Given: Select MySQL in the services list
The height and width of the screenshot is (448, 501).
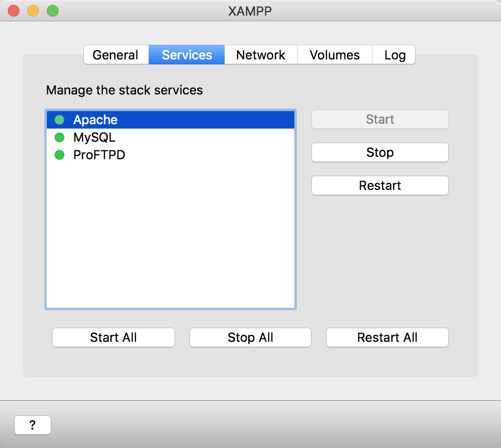Looking at the screenshot, I should [x=170, y=137].
